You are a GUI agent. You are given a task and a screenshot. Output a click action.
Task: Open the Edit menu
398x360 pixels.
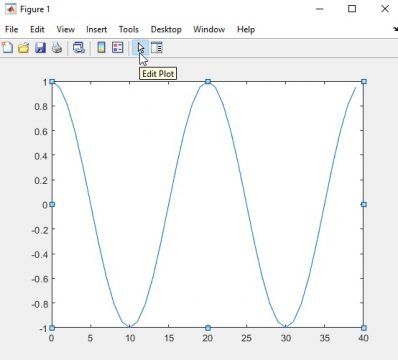pyautogui.click(x=37, y=30)
